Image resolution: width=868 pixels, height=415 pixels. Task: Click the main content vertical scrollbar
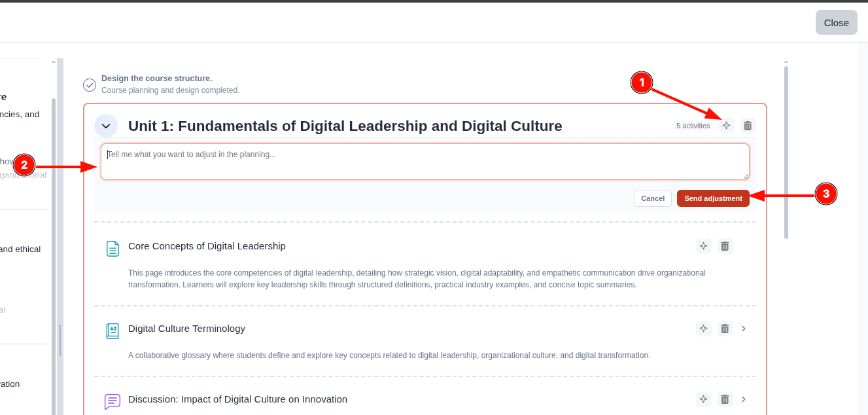(786, 152)
